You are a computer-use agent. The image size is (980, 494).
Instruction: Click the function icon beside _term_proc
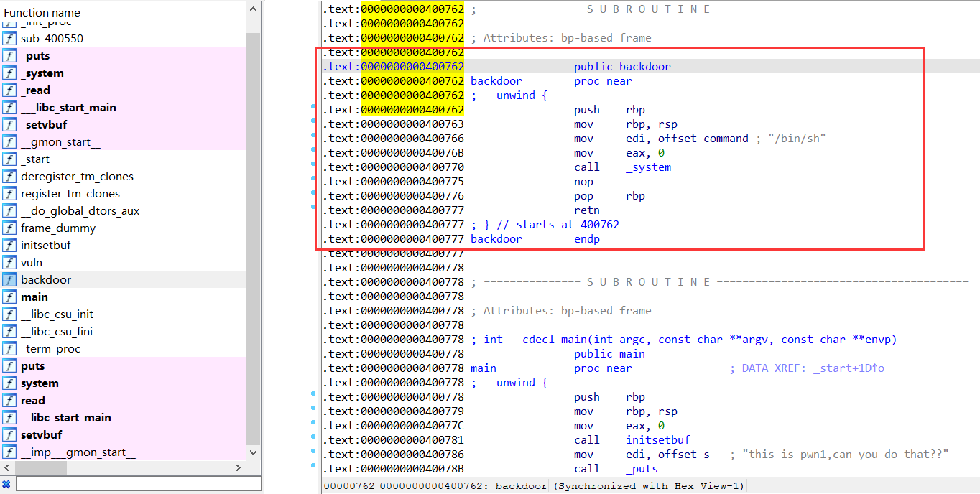click(x=9, y=349)
